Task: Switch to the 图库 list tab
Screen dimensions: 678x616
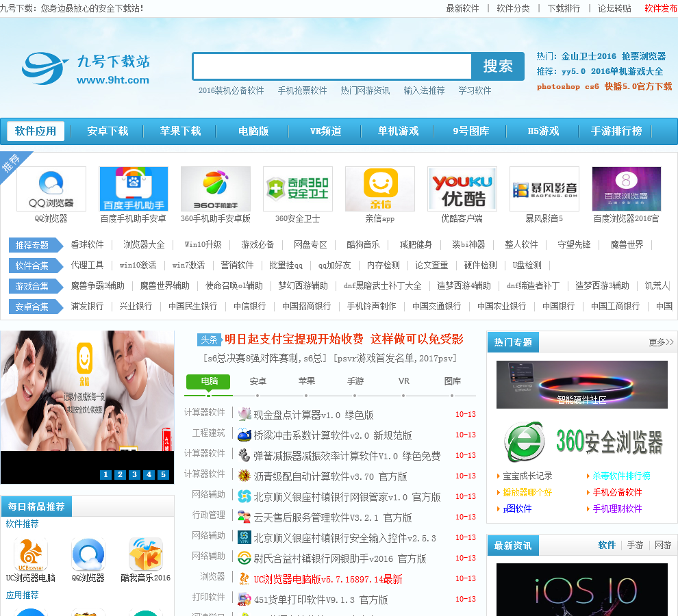Action: click(x=452, y=381)
